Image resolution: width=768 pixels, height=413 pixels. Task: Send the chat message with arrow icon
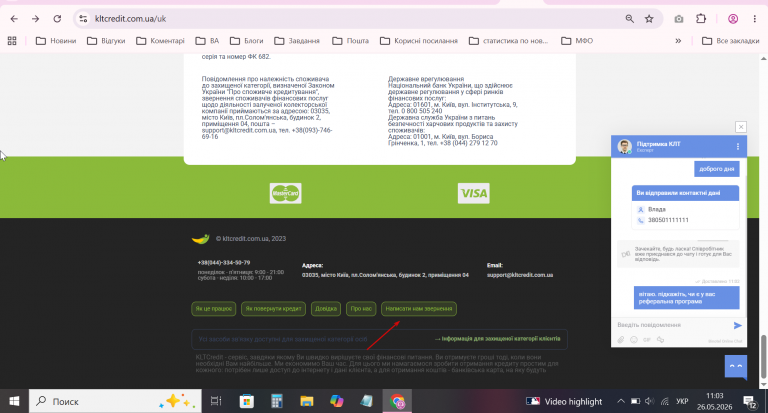[x=738, y=325]
